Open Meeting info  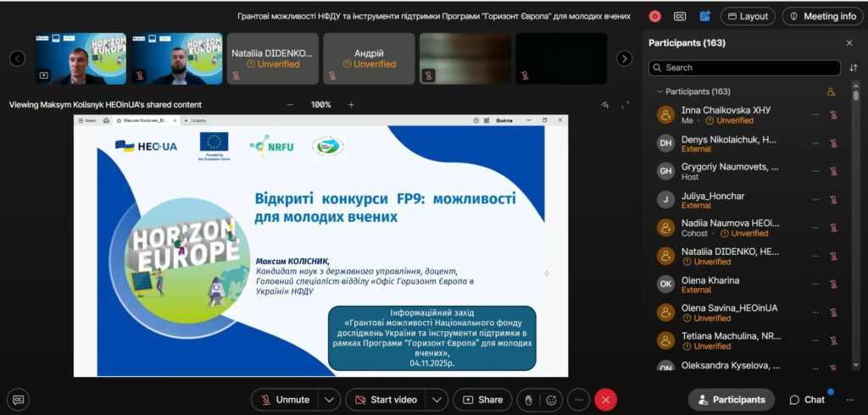(822, 16)
